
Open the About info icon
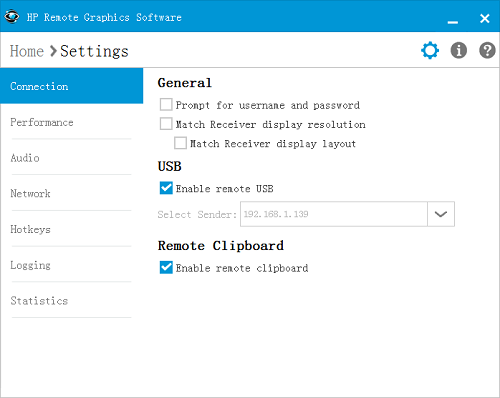coord(459,51)
